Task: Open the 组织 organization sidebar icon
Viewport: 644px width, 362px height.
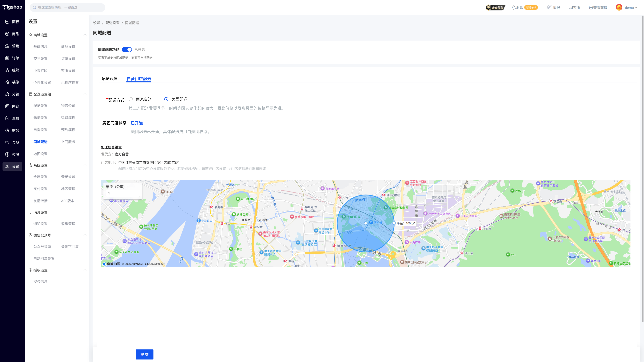Action: pos(7,70)
